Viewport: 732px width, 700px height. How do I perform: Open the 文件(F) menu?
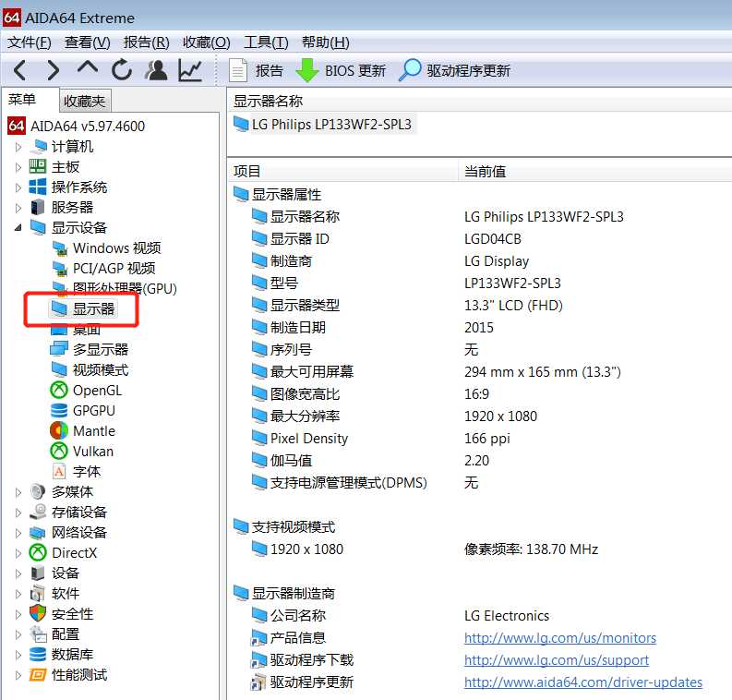pyautogui.click(x=29, y=42)
